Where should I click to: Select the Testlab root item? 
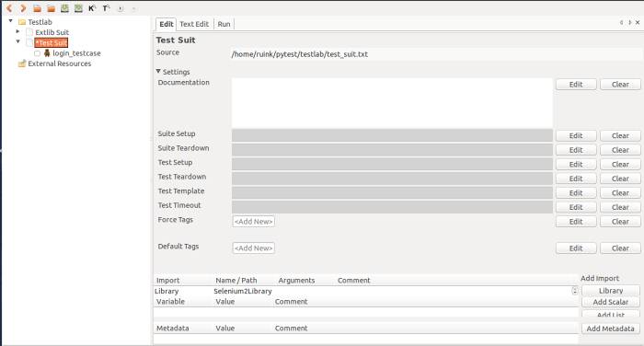click(x=40, y=22)
